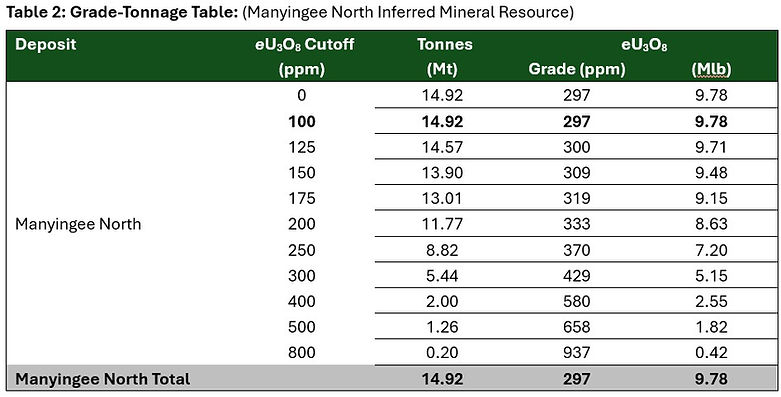Click the 'Table 2: Grade-Tonnage Table:' title
Image resolution: width=781 pixels, height=397 pixels.
(x=122, y=12)
